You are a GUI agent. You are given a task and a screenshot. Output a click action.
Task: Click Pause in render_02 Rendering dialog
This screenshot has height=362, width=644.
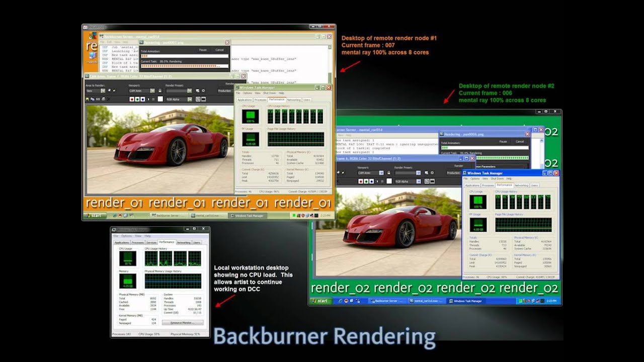[503, 141]
